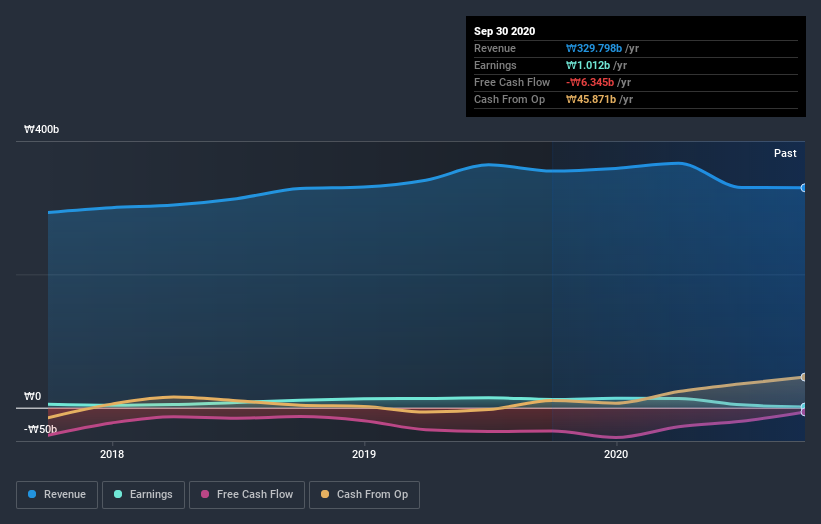Image resolution: width=821 pixels, height=524 pixels.
Task: Click the Sep 30 2020 tooltip date
Action: tap(504, 31)
